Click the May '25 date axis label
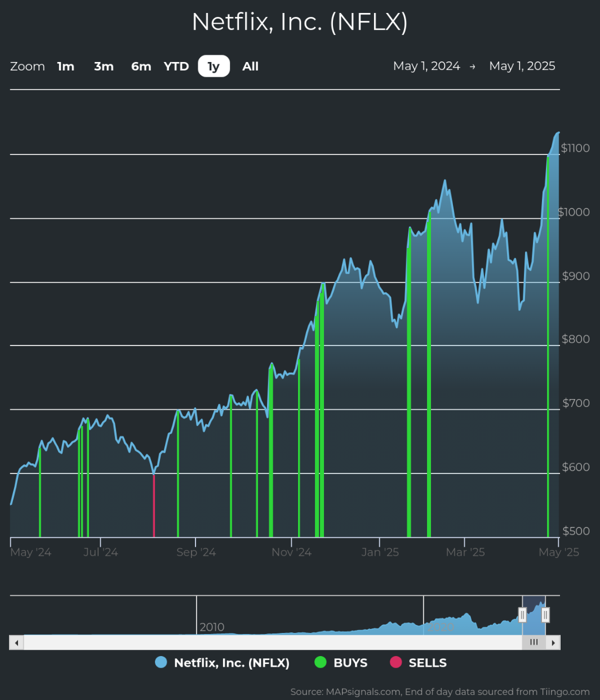 coord(559,552)
